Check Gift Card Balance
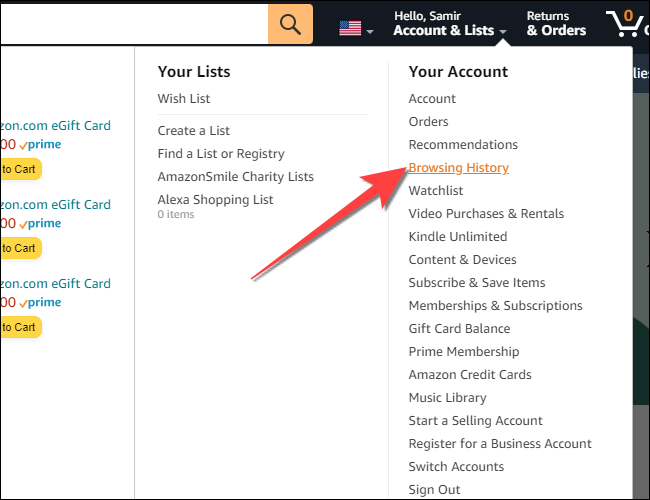 pyautogui.click(x=459, y=329)
